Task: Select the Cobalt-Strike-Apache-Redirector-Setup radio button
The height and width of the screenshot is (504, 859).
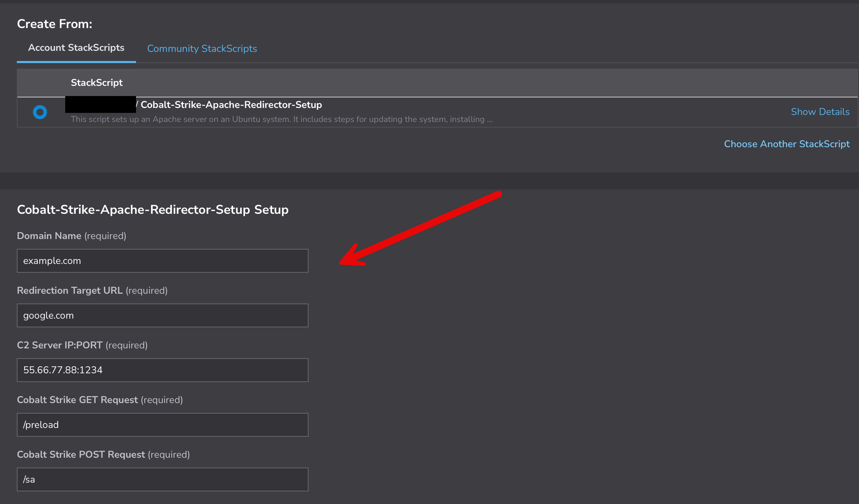Action: coord(40,112)
